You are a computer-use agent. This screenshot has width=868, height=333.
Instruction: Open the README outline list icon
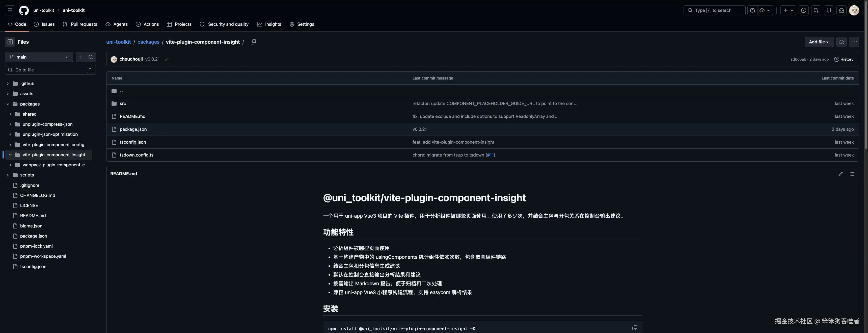point(852,174)
